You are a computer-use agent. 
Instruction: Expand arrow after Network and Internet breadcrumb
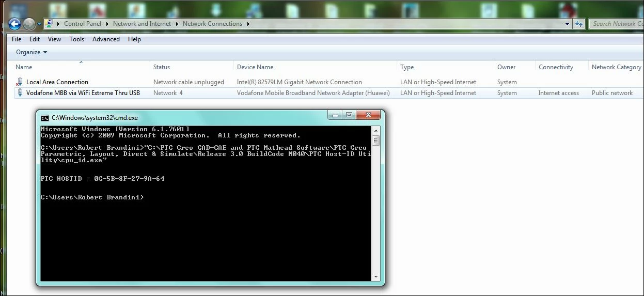(x=177, y=24)
